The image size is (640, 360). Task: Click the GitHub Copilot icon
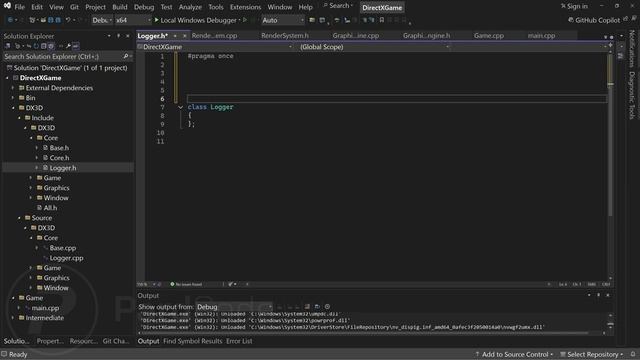pyautogui.click(x=571, y=20)
